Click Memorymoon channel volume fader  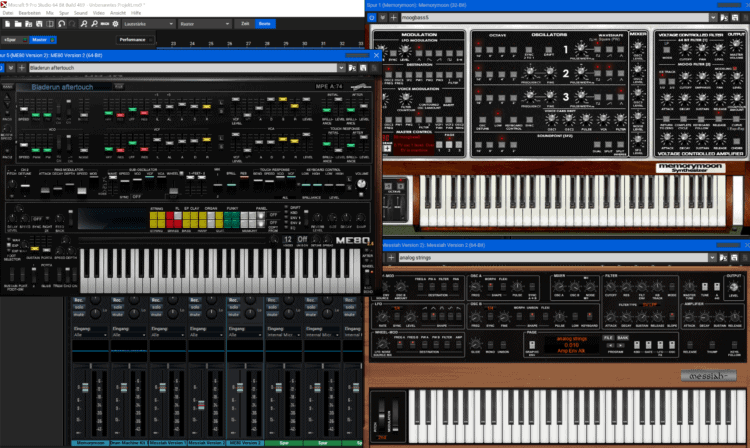tap(85, 387)
